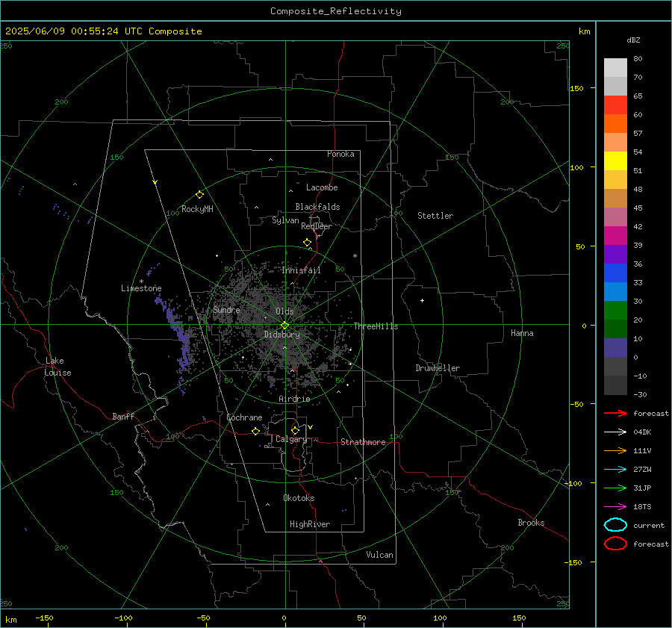Click the Strathmore town label
This screenshot has height=628, width=672.
pos(363,442)
